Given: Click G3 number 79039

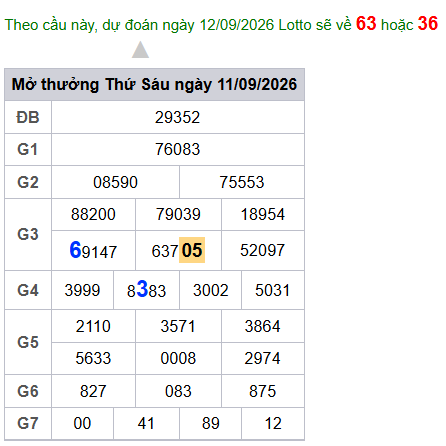Looking at the screenshot, I should pyautogui.click(x=178, y=214).
